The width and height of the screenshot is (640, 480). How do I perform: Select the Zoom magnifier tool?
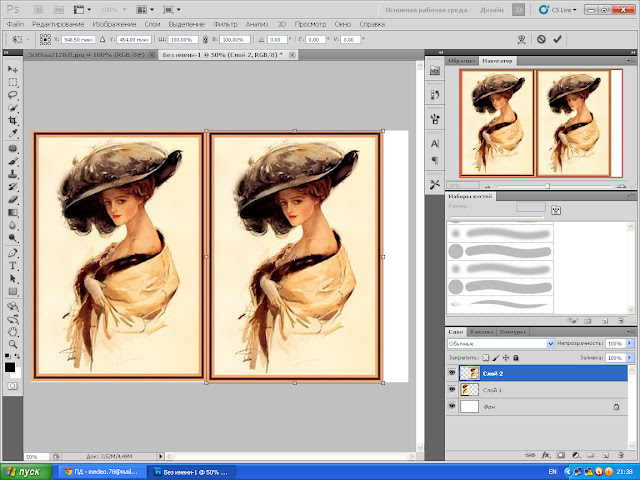13,343
